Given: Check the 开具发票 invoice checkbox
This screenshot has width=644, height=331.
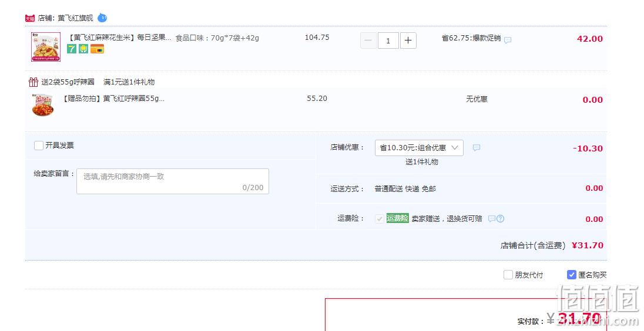Looking at the screenshot, I should (39, 145).
